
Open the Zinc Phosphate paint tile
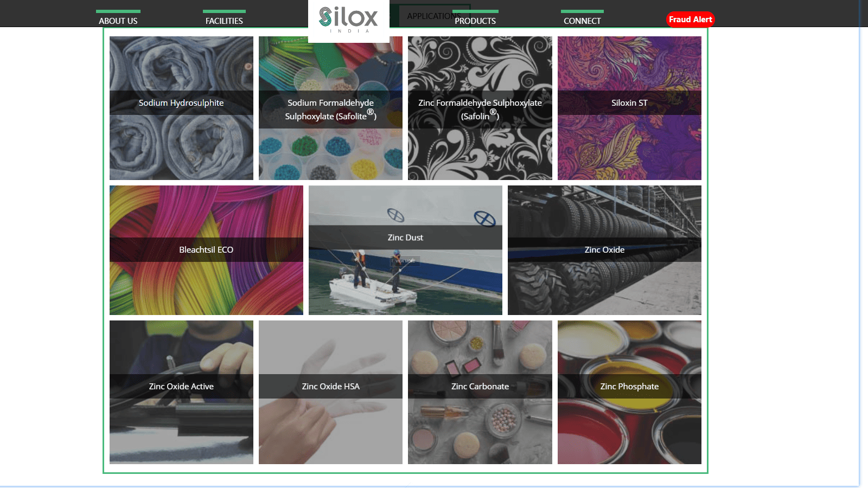pyautogui.click(x=629, y=392)
